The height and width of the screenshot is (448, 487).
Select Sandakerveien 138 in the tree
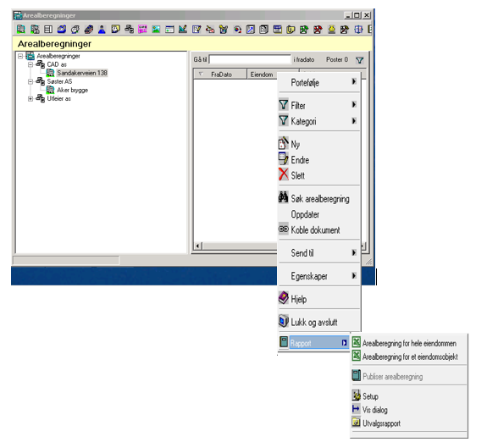[x=82, y=73]
